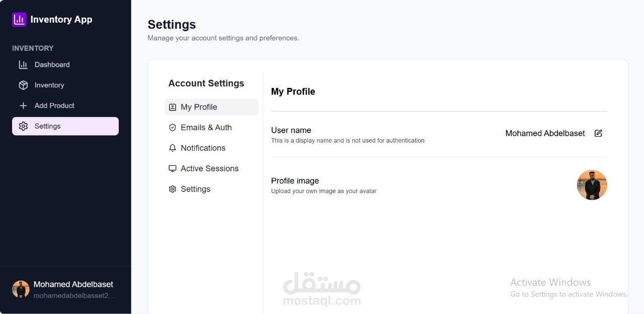
Task: Click the Account Settings gear icon
Action: (x=173, y=189)
